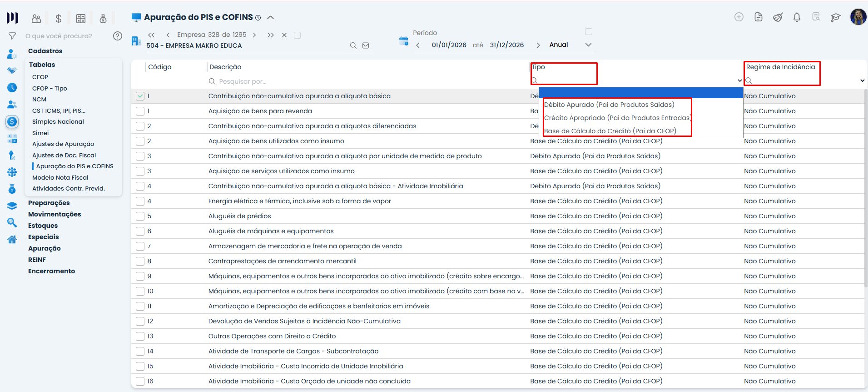Check row Aluguéis de máquinas e equipamentos

tap(140, 231)
